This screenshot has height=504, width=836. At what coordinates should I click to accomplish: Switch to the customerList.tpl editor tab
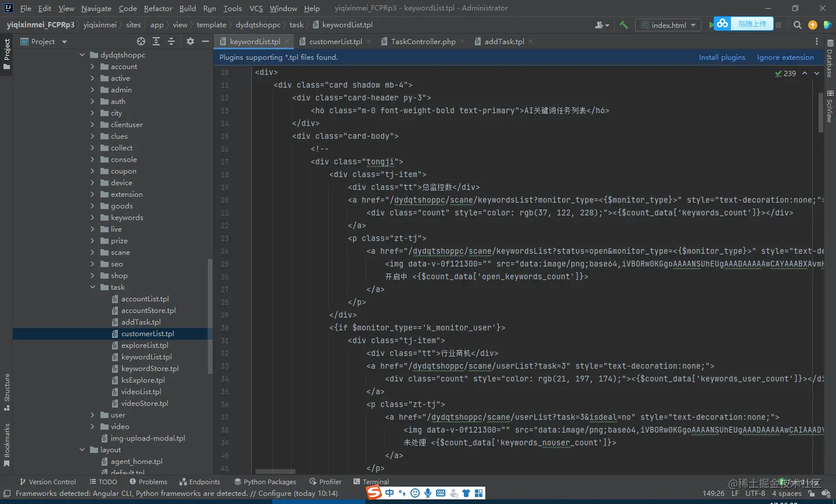coord(335,41)
